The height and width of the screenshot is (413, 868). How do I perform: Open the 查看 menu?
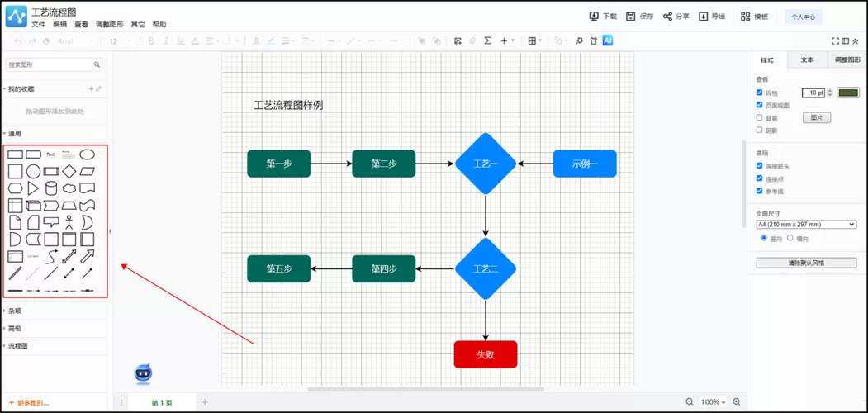(x=82, y=24)
